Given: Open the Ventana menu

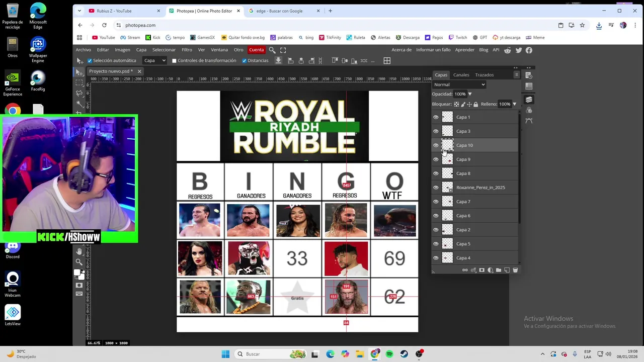Looking at the screenshot, I should 219,50.
